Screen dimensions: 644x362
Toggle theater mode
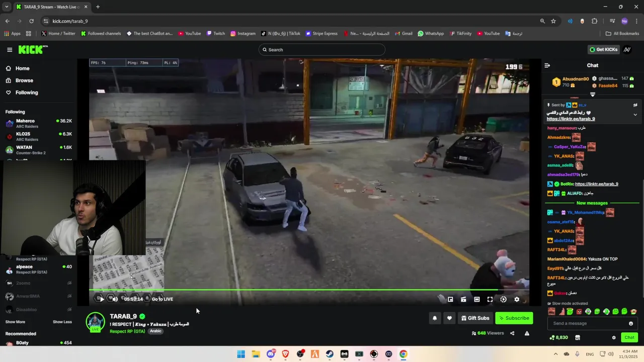(476, 299)
